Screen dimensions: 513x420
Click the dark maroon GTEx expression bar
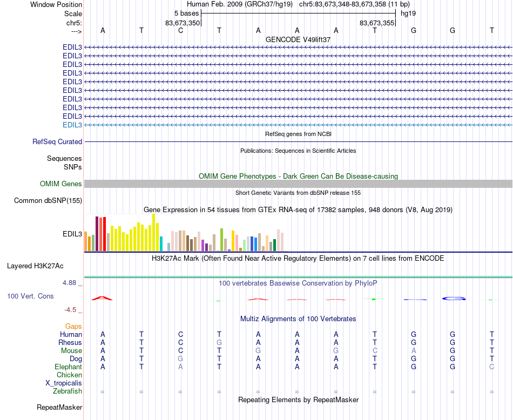click(x=97, y=234)
